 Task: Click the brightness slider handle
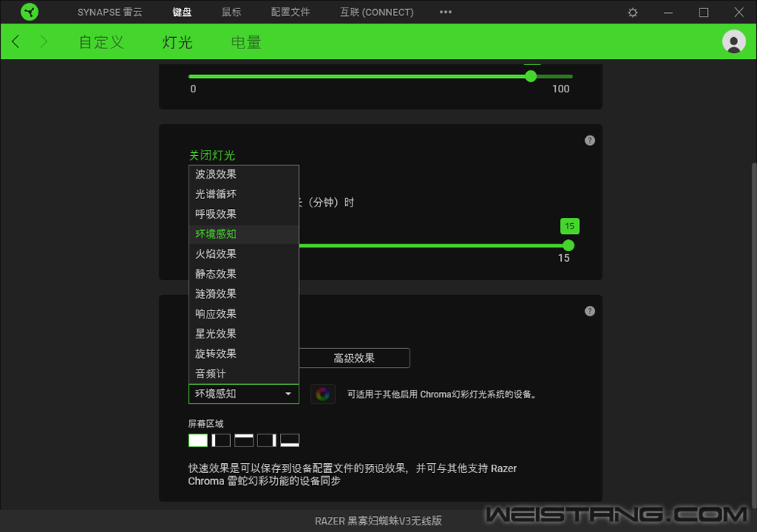(531, 76)
